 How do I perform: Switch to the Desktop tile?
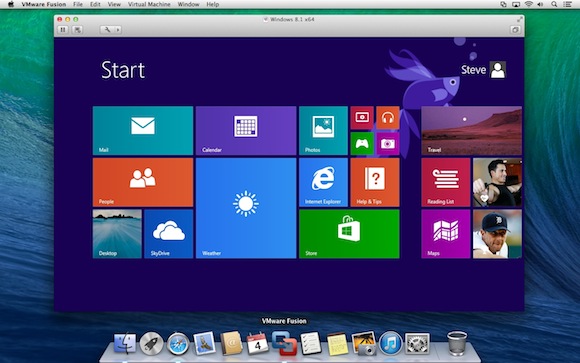(x=117, y=234)
